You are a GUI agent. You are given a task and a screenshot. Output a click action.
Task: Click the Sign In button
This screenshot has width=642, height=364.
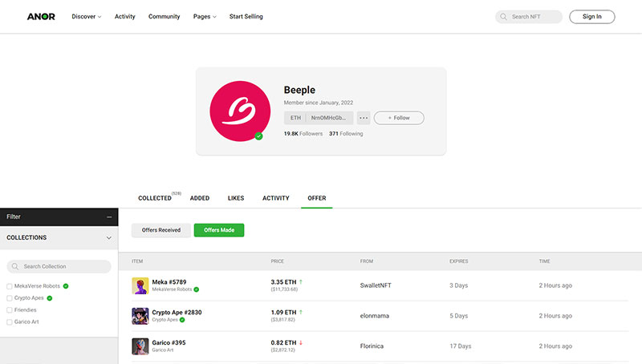pyautogui.click(x=592, y=17)
